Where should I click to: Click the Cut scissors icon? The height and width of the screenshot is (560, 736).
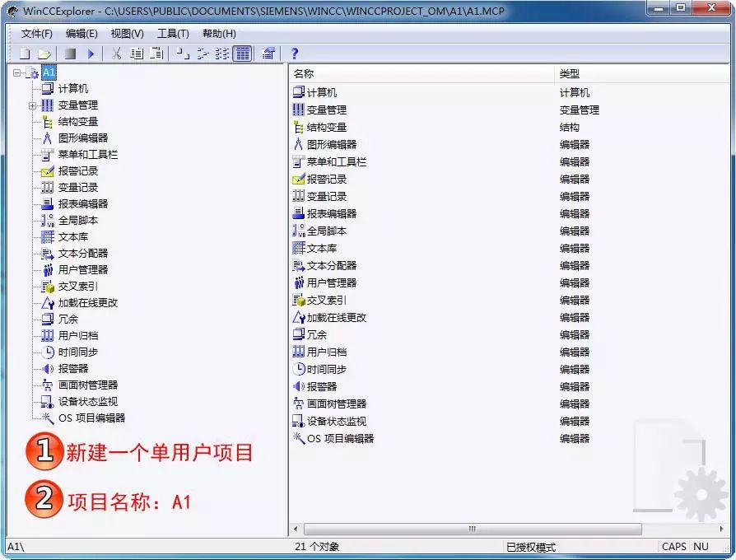[x=116, y=54]
